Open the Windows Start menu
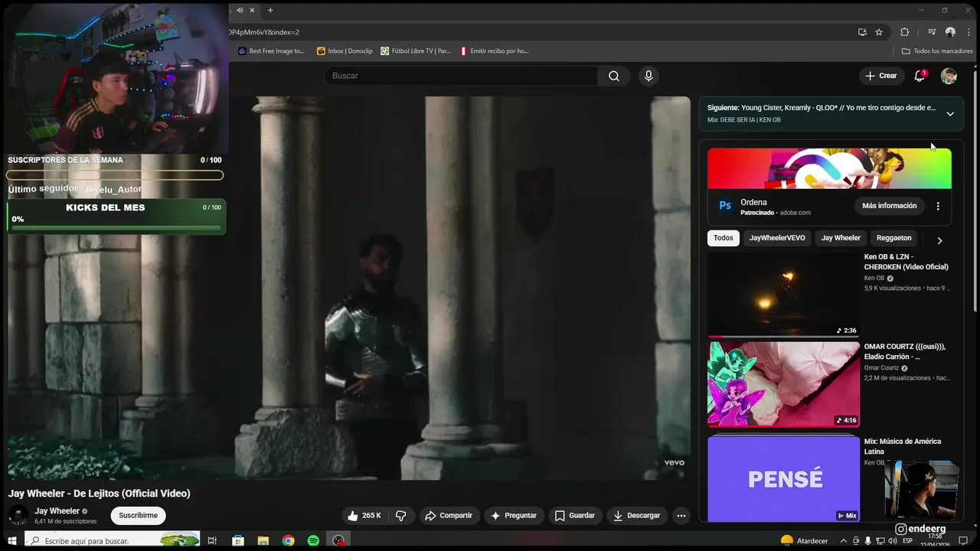The image size is (980, 551). coord(12,541)
